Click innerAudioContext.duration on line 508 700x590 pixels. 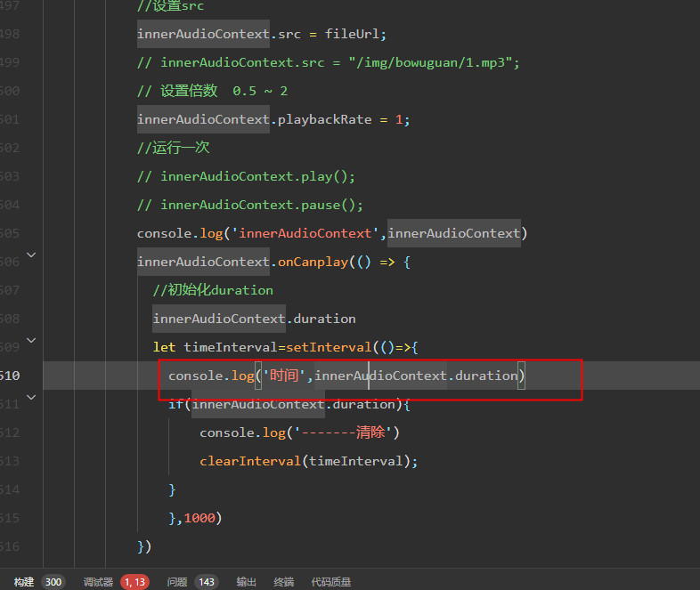click(254, 319)
